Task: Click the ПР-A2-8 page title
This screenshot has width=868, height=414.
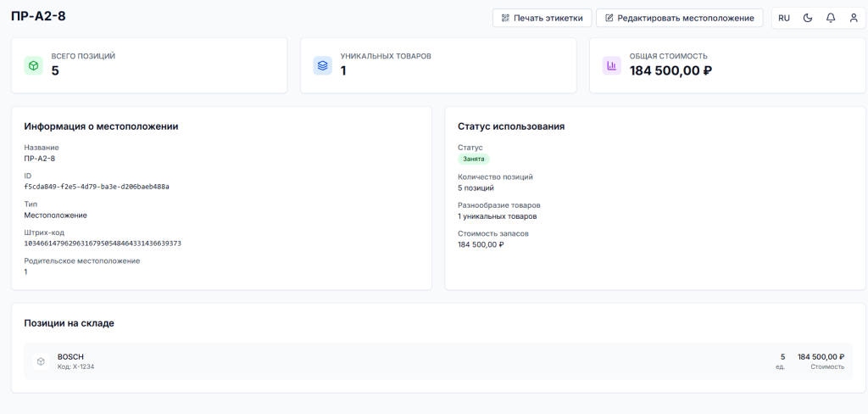Action: (39, 17)
